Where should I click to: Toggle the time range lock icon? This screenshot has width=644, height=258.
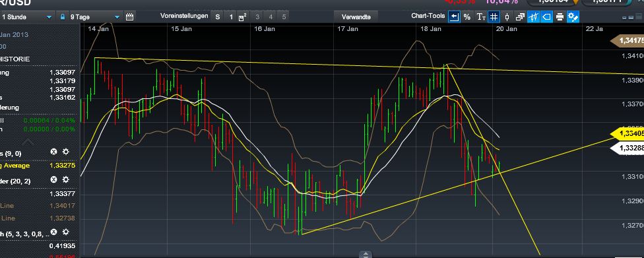[x=63, y=17]
